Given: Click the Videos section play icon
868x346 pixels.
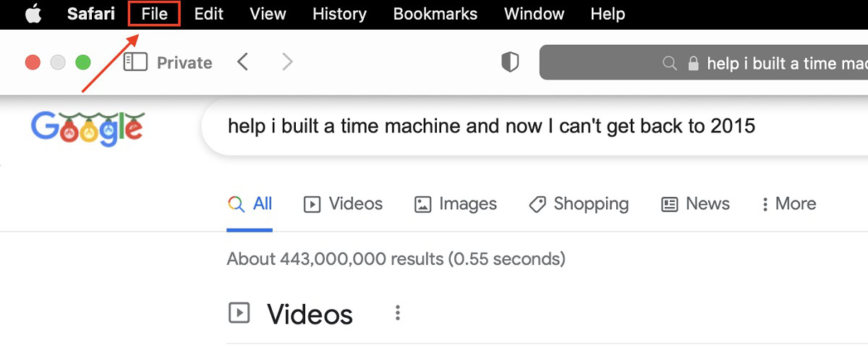Looking at the screenshot, I should click(239, 313).
